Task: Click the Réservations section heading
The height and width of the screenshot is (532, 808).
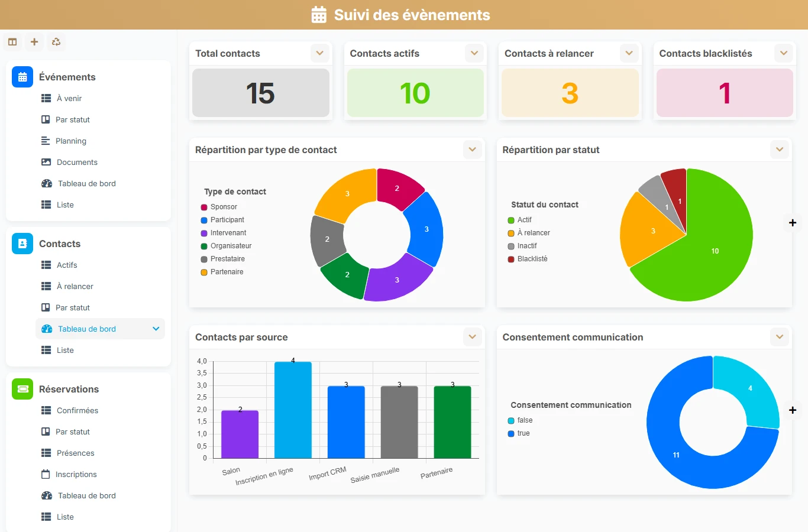Action: coord(69,389)
